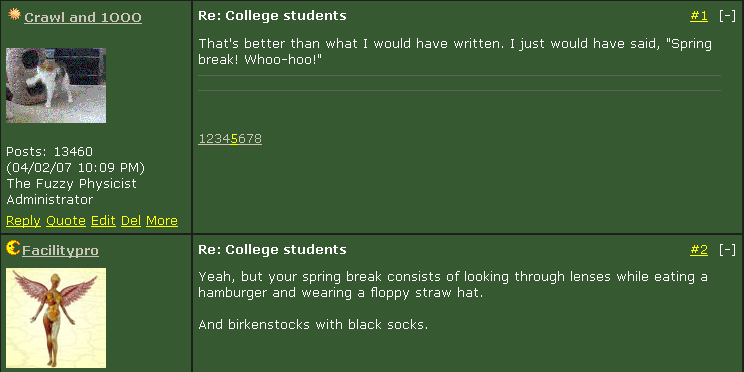The width and height of the screenshot is (744, 372).
Task: Click the 3 link in the signature
Action: (218, 139)
